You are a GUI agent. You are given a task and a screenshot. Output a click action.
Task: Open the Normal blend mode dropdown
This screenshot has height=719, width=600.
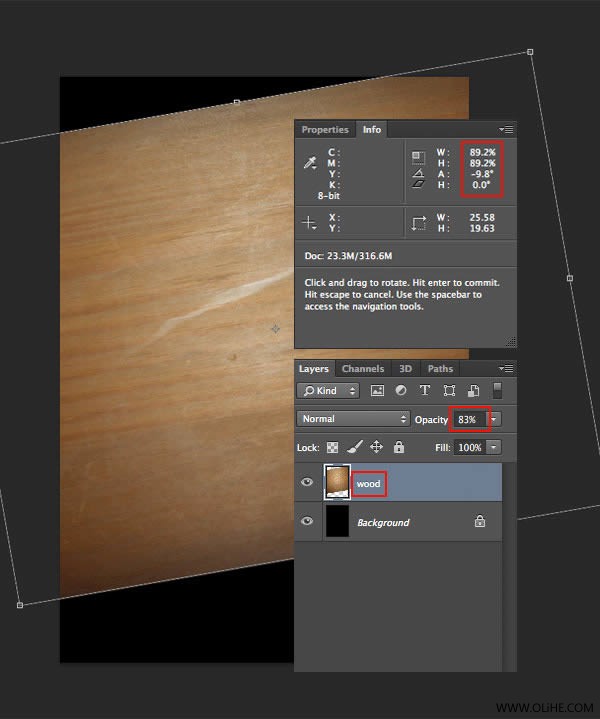point(353,419)
